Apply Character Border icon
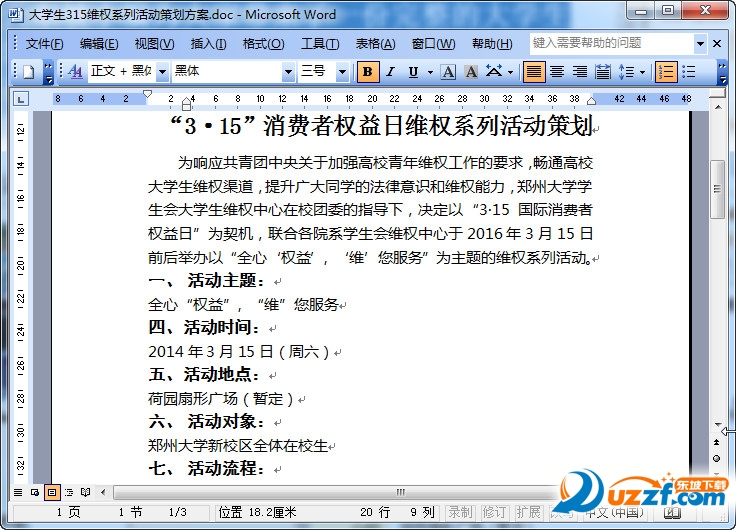The width and height of the screenshot is (736, 530). pyautogui.click(x=449, y=72)
